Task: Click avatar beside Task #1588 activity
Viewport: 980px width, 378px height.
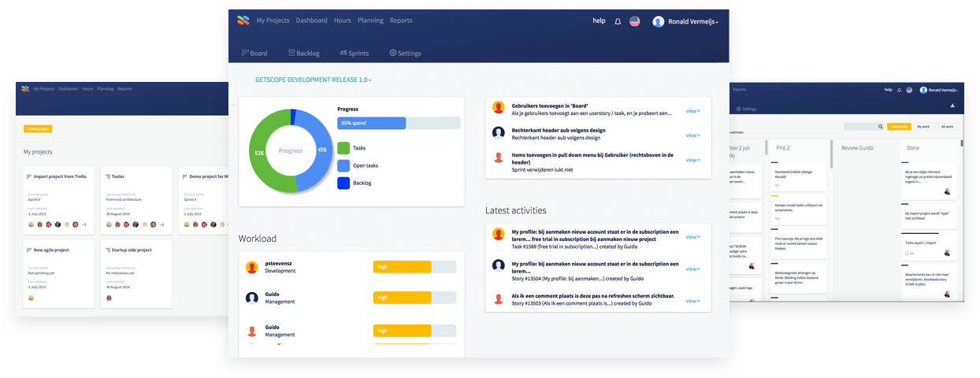Action: click(x=498, y=234)
